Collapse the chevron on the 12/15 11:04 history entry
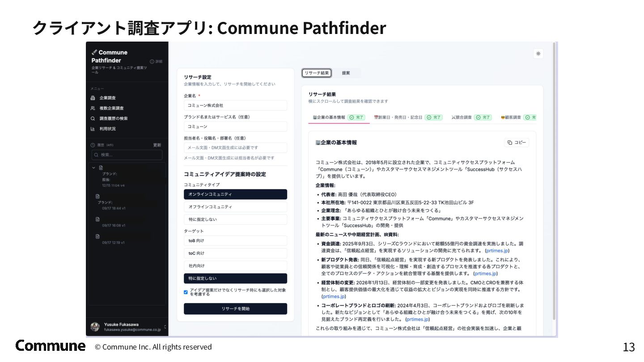The width and height of the screenshot is (644, 362). 93,168
